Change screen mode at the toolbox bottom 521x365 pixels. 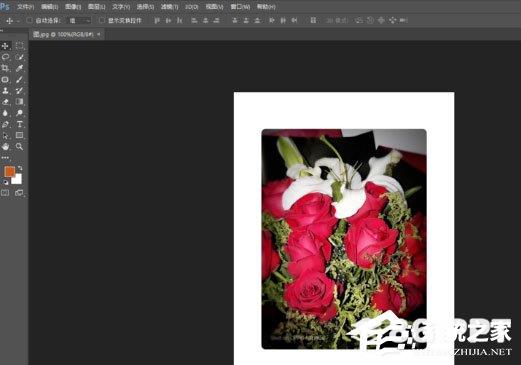click(19, 193)
